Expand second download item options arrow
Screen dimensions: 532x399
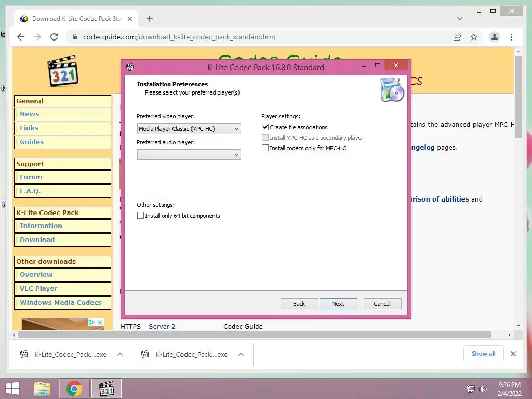coord(241,354)
